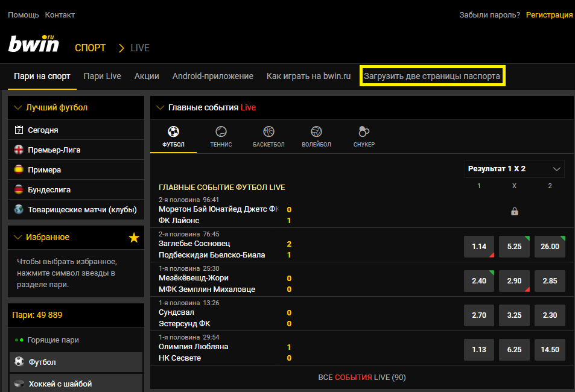
Task: Open Загрузить две страницы паспорта
Action: point(432,76)
